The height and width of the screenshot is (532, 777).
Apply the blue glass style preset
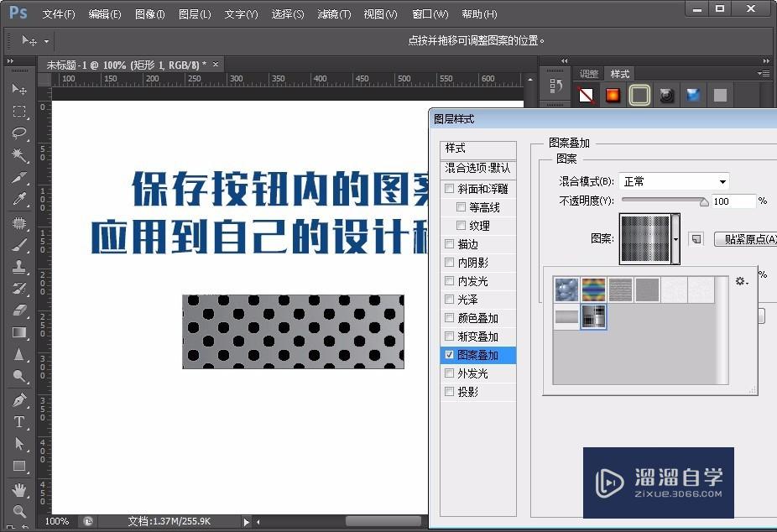(693, 95)
